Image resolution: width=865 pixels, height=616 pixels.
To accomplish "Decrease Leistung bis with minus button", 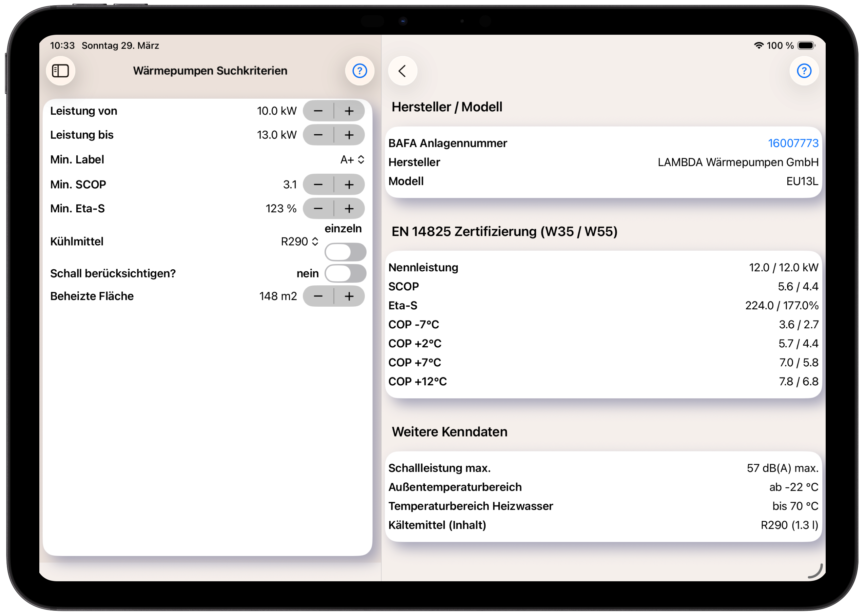I will [x=318, y=135].
